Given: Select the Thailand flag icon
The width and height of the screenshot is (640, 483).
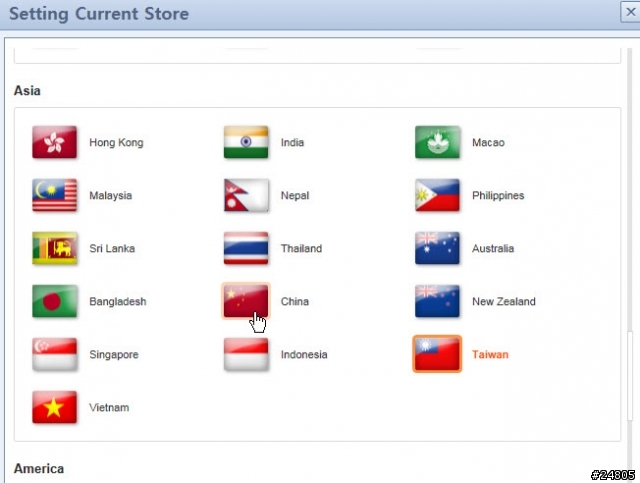Looking at the screenshot, I should [246, 248].
